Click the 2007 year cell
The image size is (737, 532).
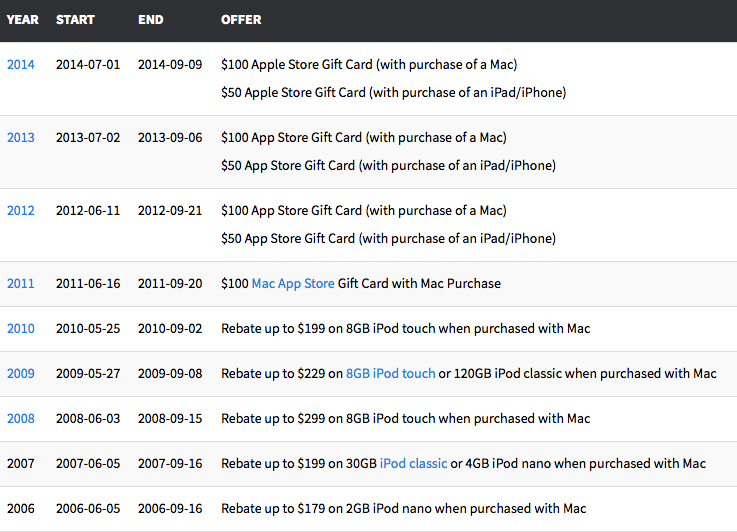point(21,463)
